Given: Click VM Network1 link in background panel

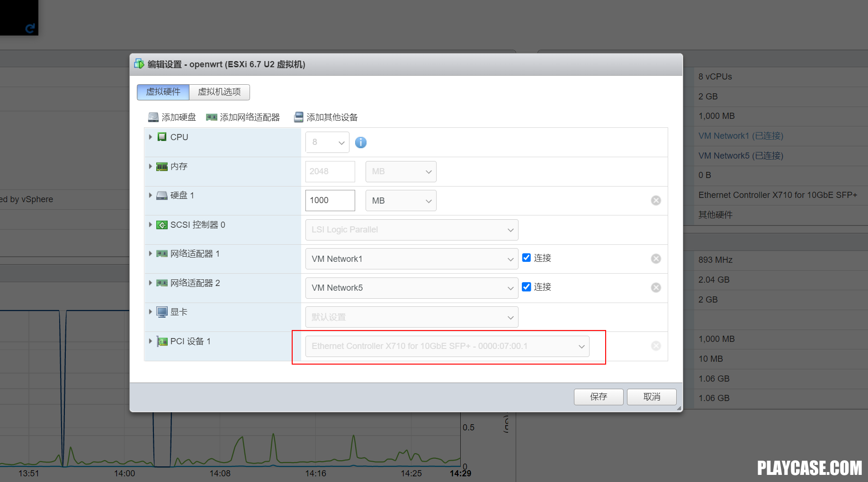Looking at the screenshot, I should (741, 136).
